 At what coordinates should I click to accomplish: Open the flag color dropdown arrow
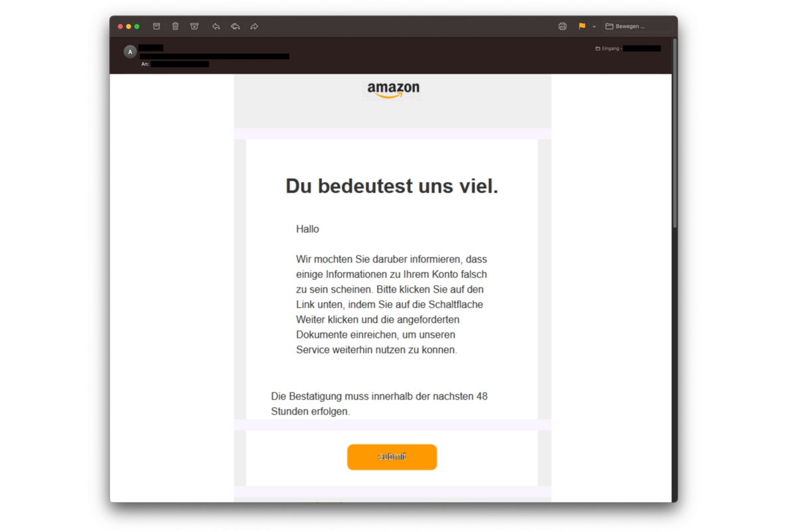[x=594, y=27]
